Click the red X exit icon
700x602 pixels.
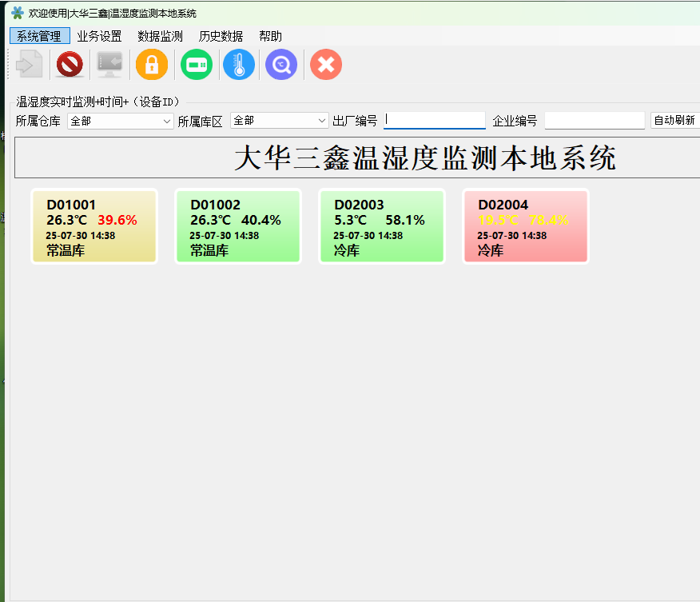(x=326, y=64)
